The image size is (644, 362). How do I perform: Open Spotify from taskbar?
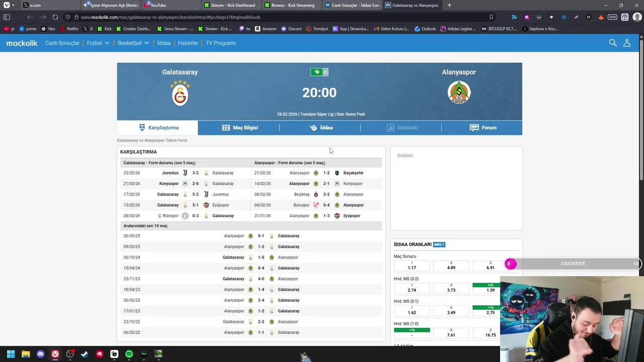129,354
